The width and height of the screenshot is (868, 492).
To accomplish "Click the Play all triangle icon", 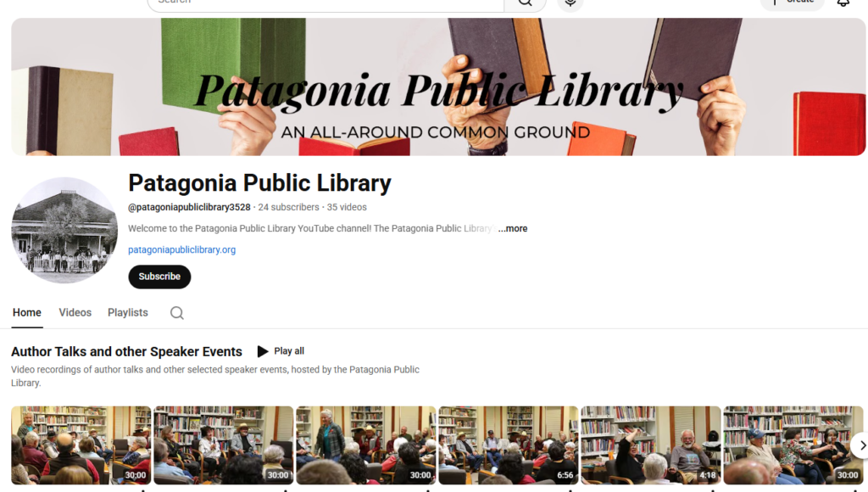I will (x=263, y=351).
